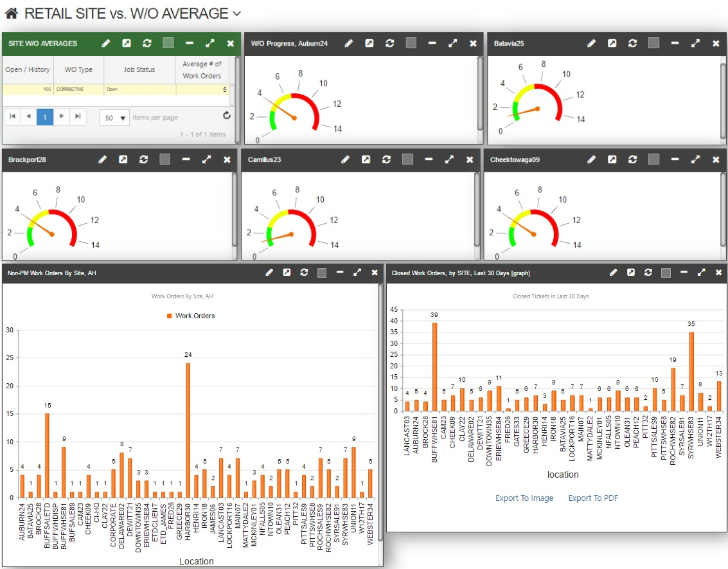Select the CORRECTIVE cell in the grid row
Screen dimensions: 728x569
pyautogui.click(x=78, y=89)
